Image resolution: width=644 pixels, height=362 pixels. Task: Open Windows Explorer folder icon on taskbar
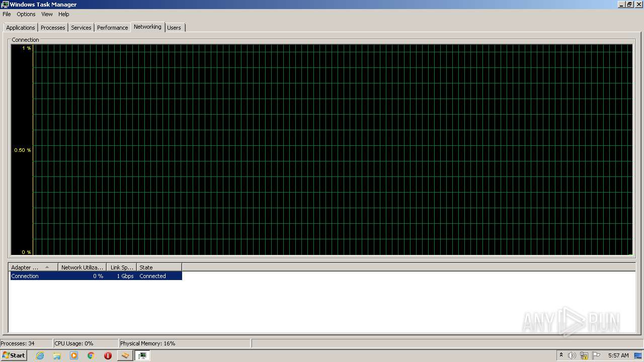pos(57,355)
